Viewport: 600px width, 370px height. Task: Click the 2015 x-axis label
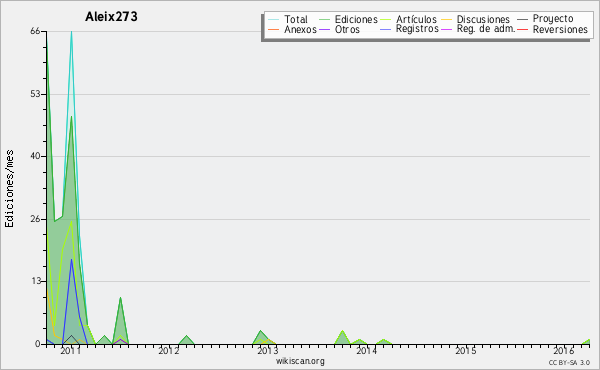click(466, 350)
